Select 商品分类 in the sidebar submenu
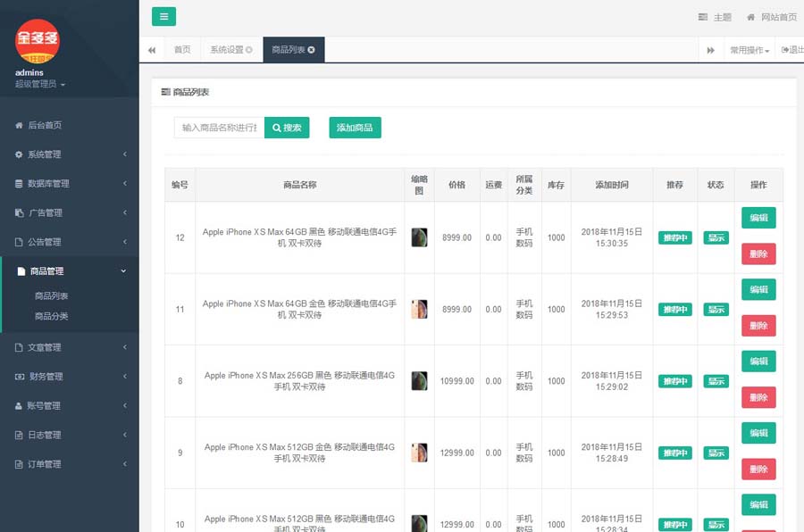804x532 pixels. [52, 316]
